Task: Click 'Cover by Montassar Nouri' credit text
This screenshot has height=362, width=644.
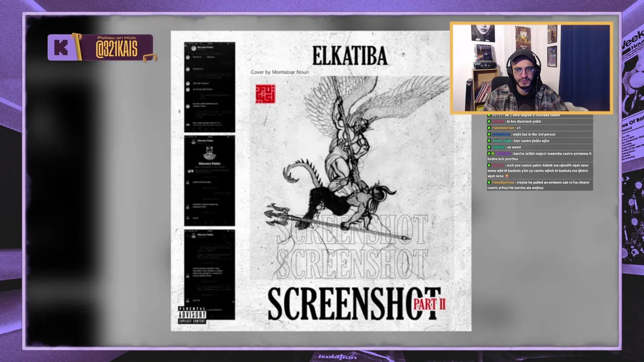Action: [x=280, y=72]
